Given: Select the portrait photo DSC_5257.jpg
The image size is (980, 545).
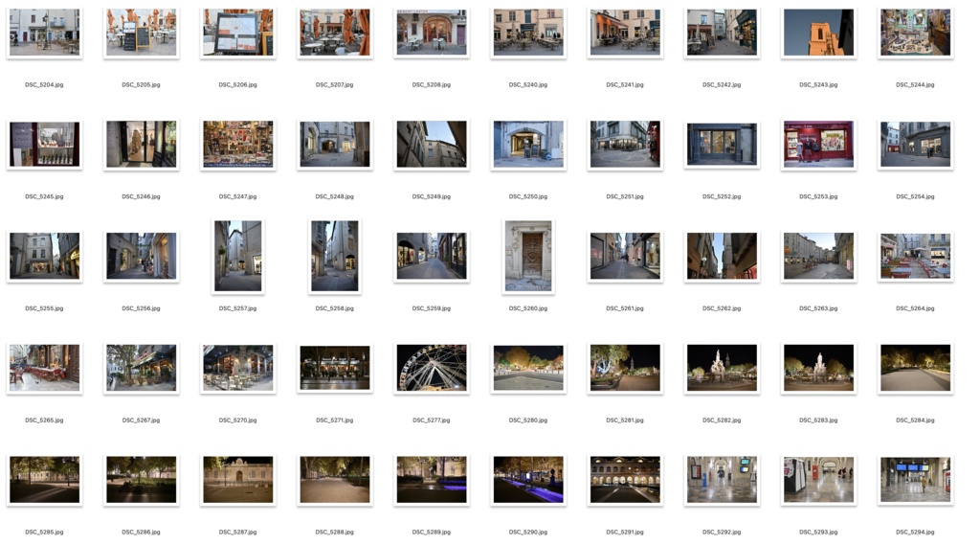Looking at the screenshot, I should [238, 256].
